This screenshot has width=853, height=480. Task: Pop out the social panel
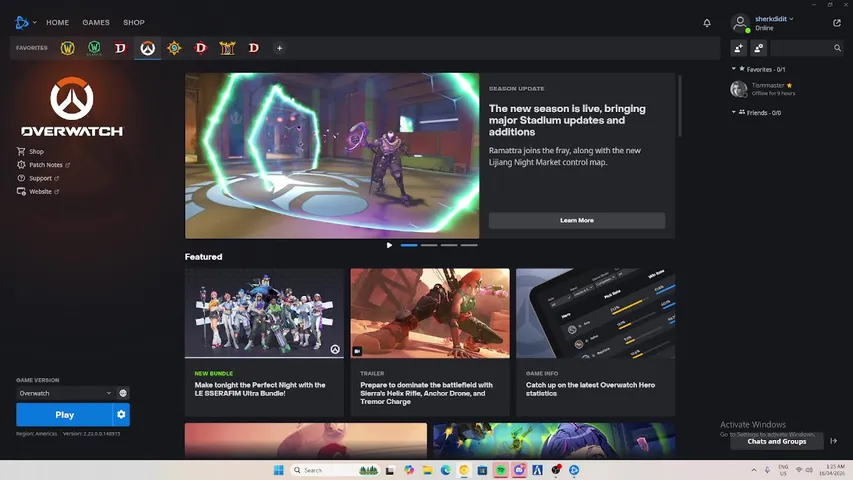[837, 23]
